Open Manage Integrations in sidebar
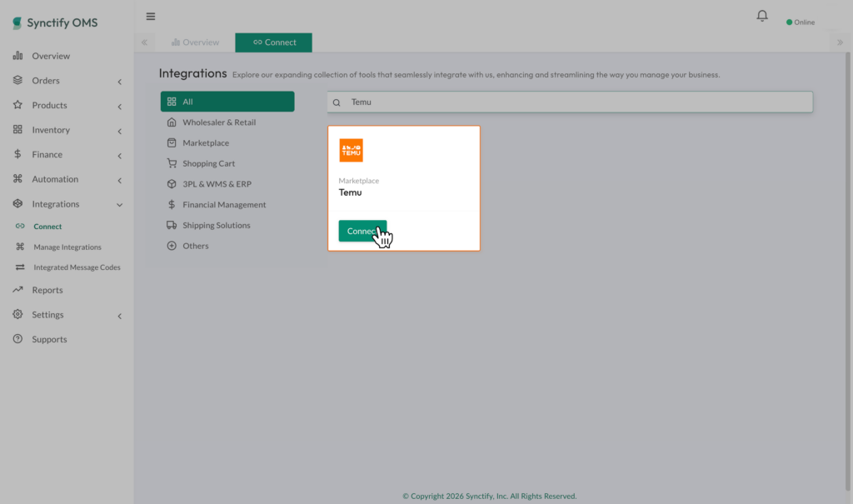Screen dimensions: 853x504 pyautogui.click(x=67, y=247)
